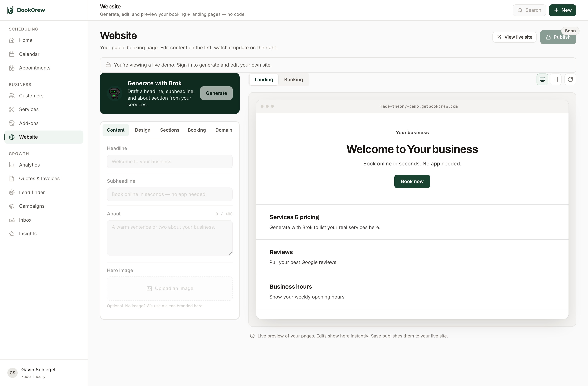Open Analytics via its bar chart icon
The width and height of the screenshot is (588, 386).
tap(12, 165)
